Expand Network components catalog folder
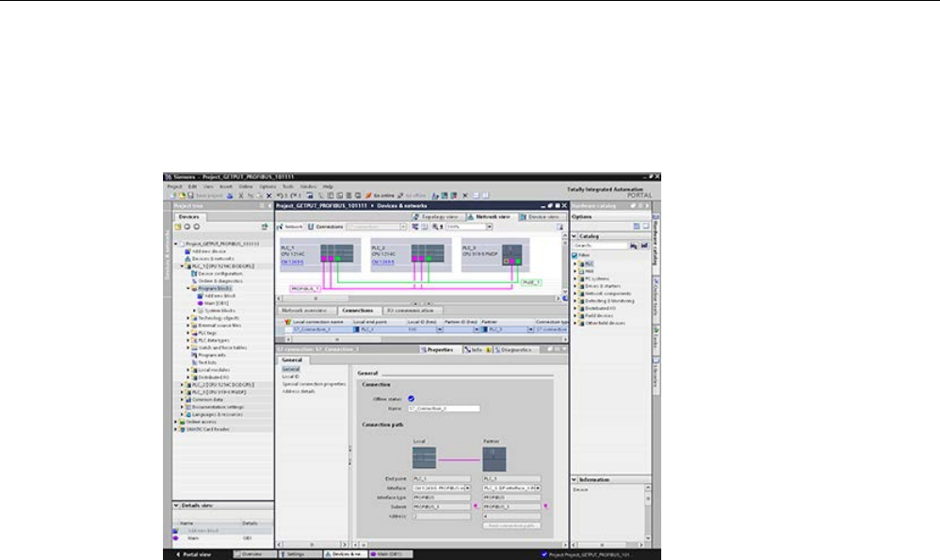The image size is (940, 560). [x=575, y=294]
